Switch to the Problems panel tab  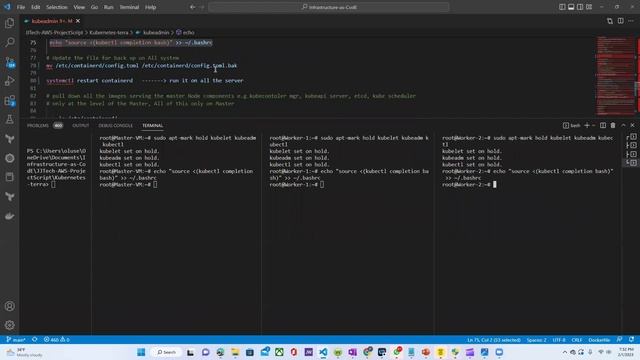pos(38,125)
